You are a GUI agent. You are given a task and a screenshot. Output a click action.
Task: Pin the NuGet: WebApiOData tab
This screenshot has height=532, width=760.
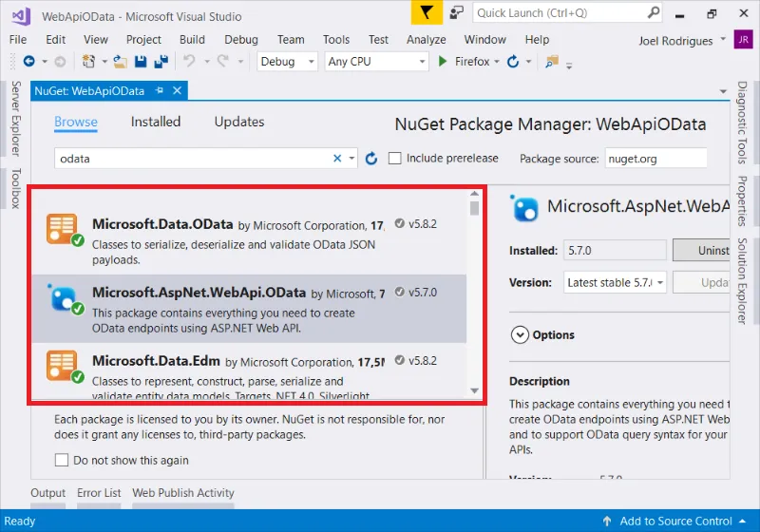point(158,91)
